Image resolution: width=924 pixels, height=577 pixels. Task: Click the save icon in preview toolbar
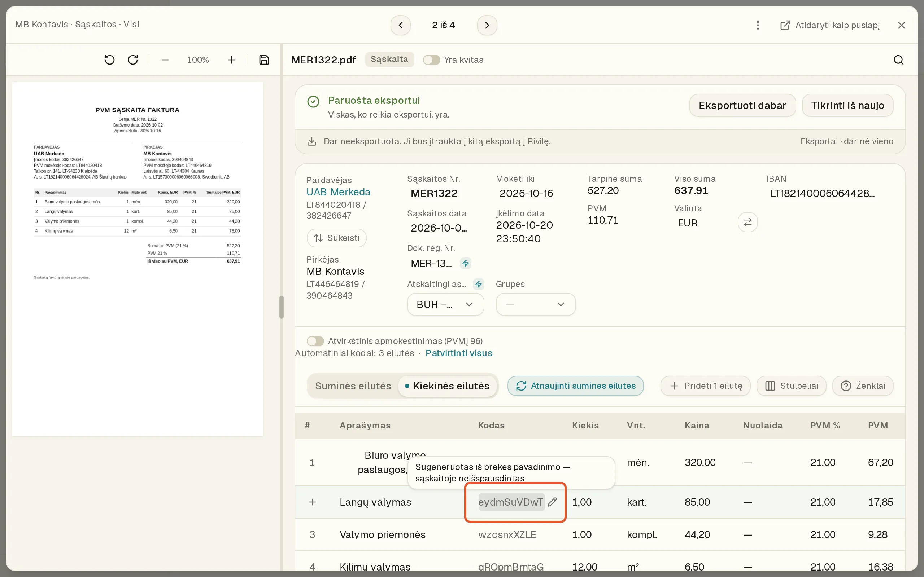(x=264, y=60)
